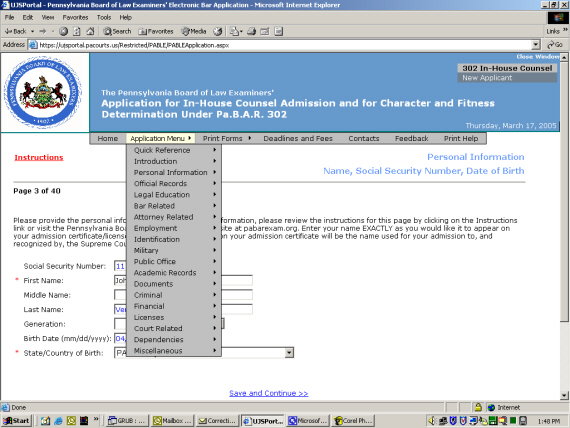Click the Go button beside address bar
Screen dimensions: 570x428
(x=555, y=45)
